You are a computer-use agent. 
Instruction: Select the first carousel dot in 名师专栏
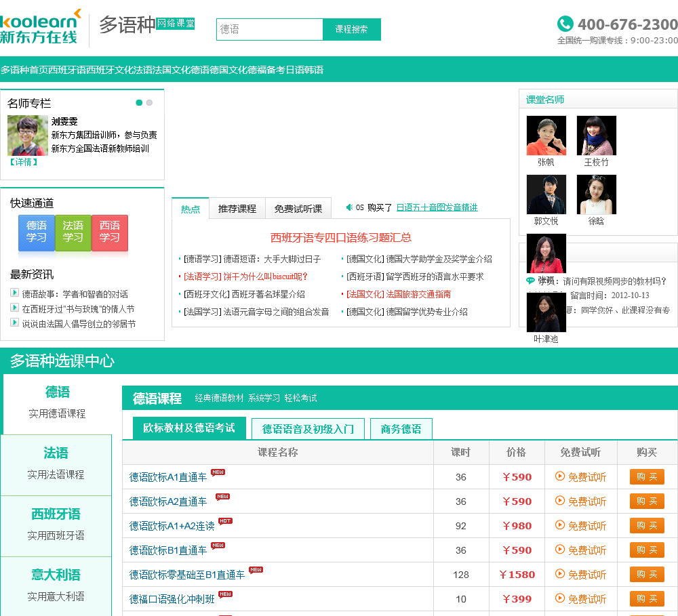139,102
